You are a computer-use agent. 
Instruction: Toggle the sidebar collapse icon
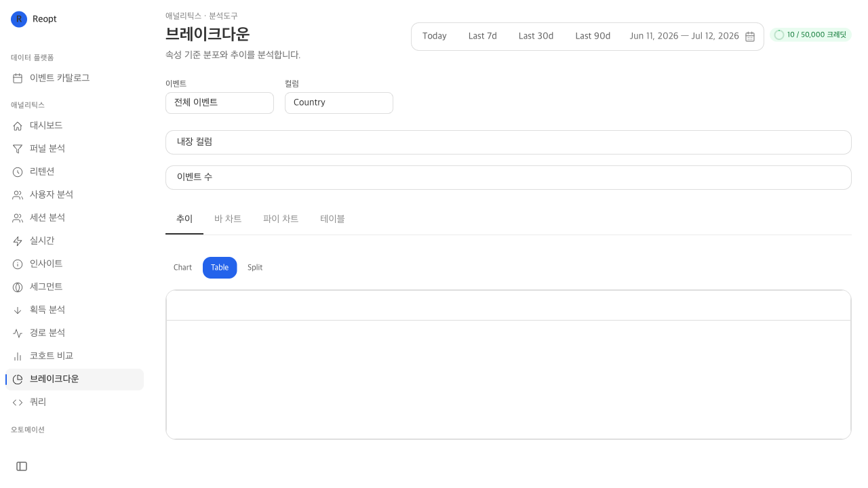click(x=22, y=466)
